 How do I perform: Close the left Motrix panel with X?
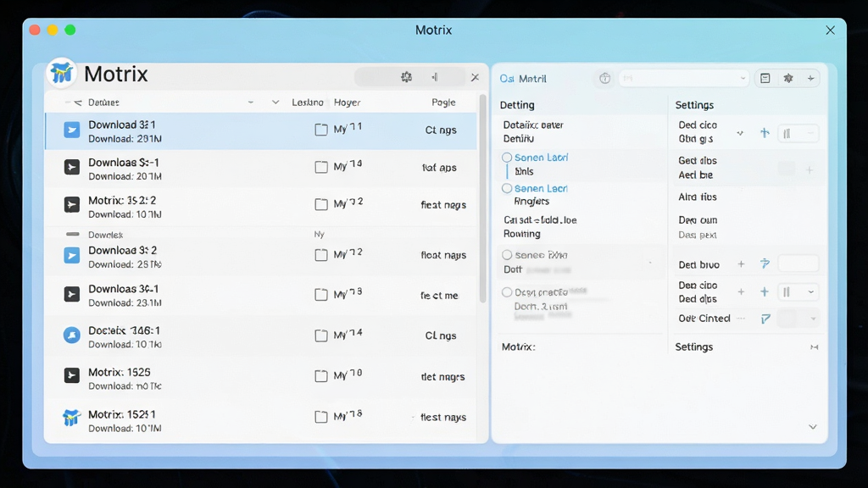click(475, 77)
